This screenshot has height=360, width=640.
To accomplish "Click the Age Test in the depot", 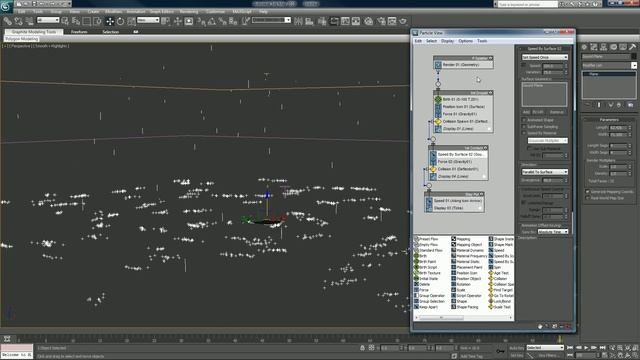I will (499, 273).
